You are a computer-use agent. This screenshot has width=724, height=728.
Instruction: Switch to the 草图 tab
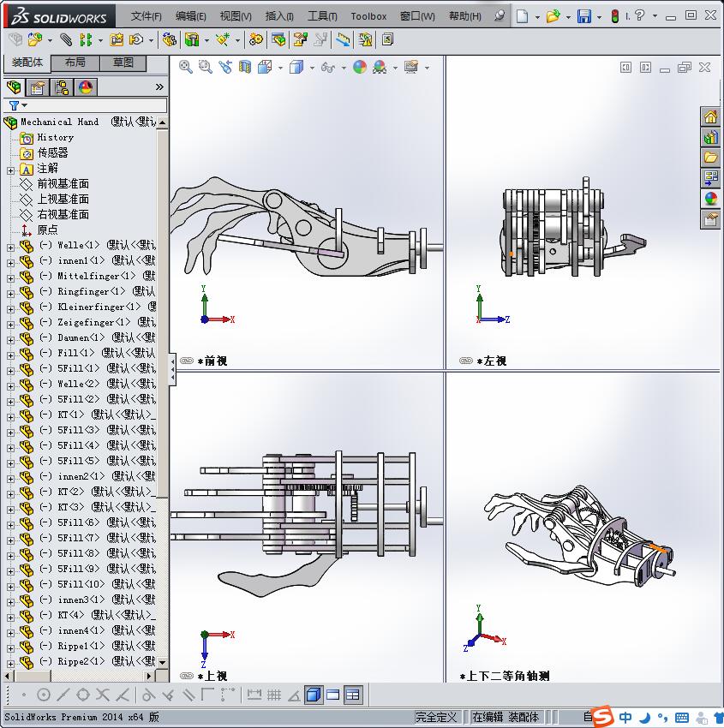(123, 63)
